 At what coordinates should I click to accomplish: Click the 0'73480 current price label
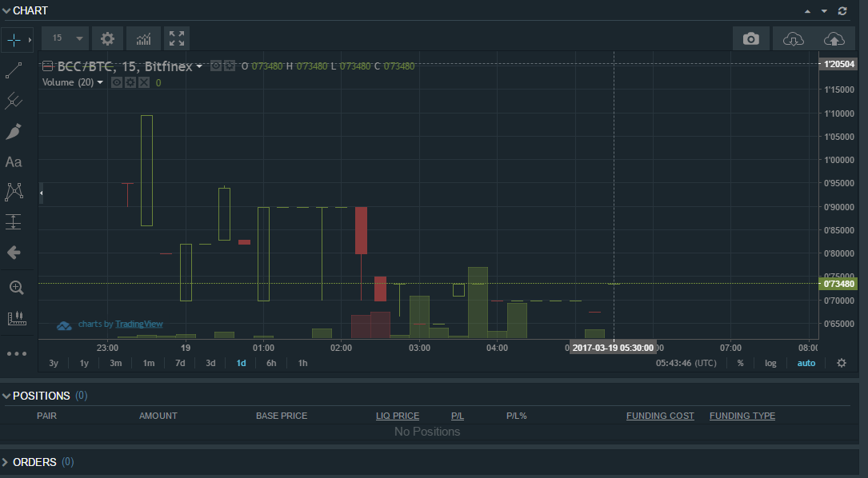839,284
